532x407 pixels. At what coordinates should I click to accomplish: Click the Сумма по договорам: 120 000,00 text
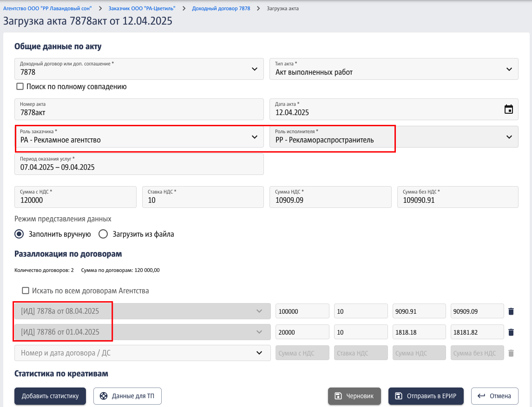120,270
